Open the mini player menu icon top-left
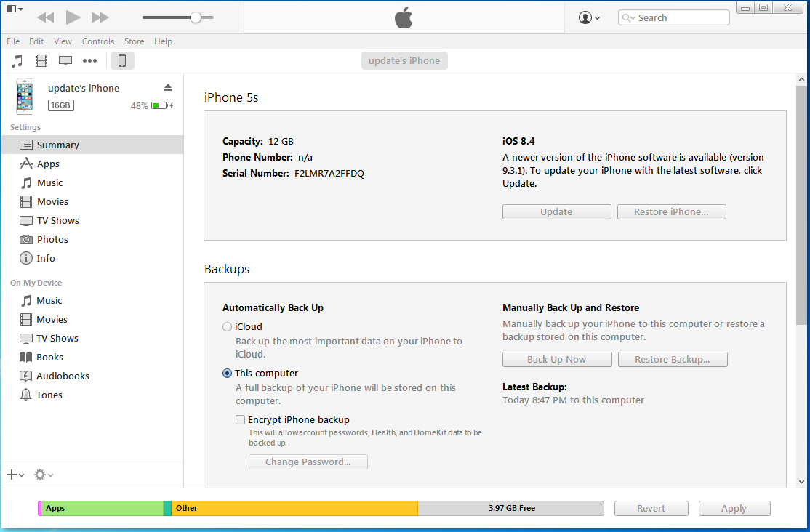810x532 pixels. click(15, 9)
